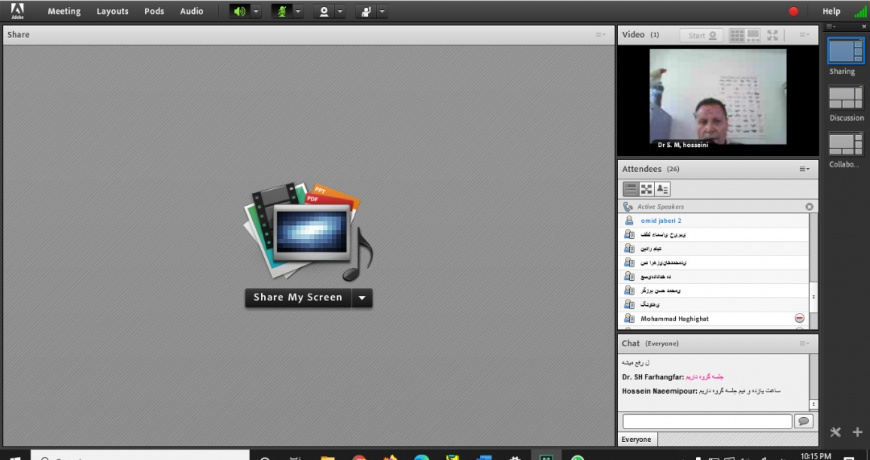Click Start webcam in Video pod
Viewport: 870px width, 460px height.
pyautogui.click(x=702, y=35)
